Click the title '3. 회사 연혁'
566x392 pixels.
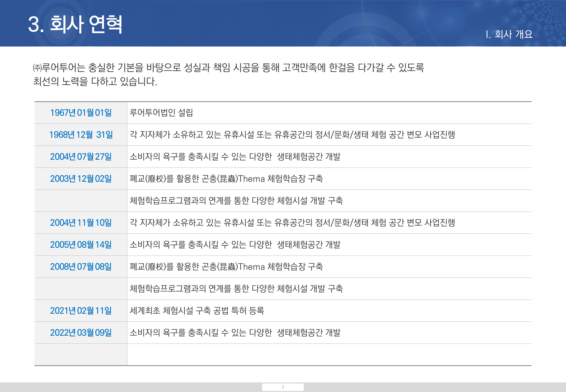75,24
